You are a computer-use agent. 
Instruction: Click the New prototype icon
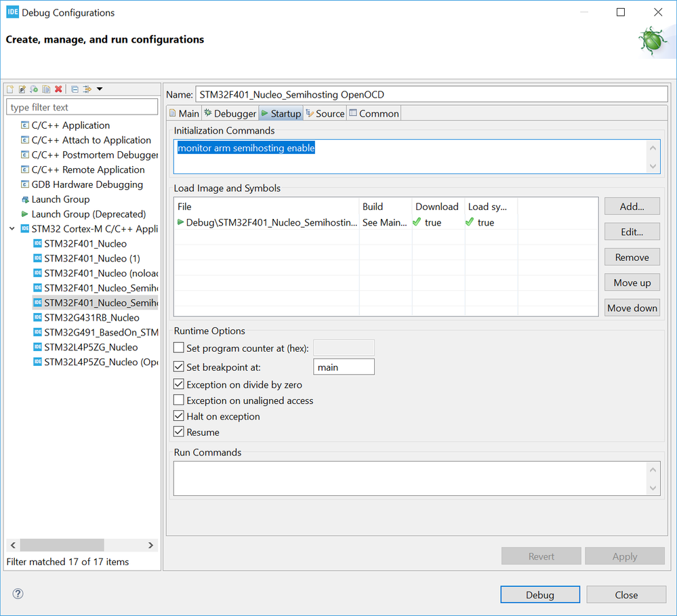coord(22,89)
